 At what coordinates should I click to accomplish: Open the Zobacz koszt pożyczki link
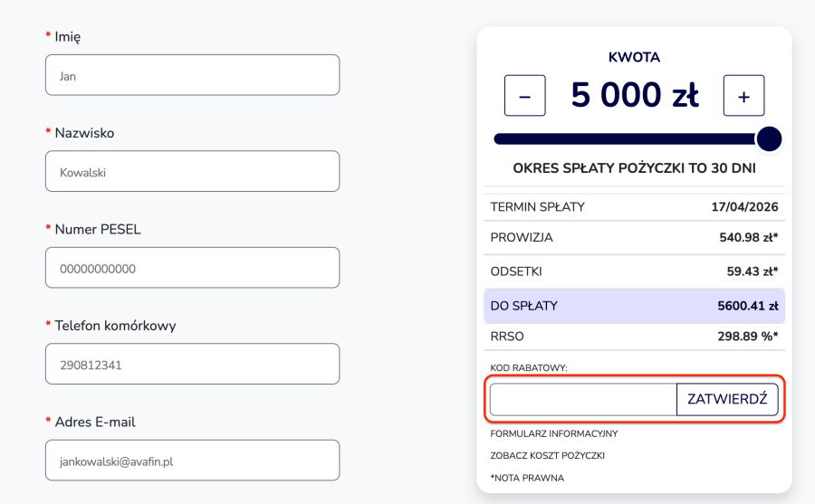coord(547,455)
